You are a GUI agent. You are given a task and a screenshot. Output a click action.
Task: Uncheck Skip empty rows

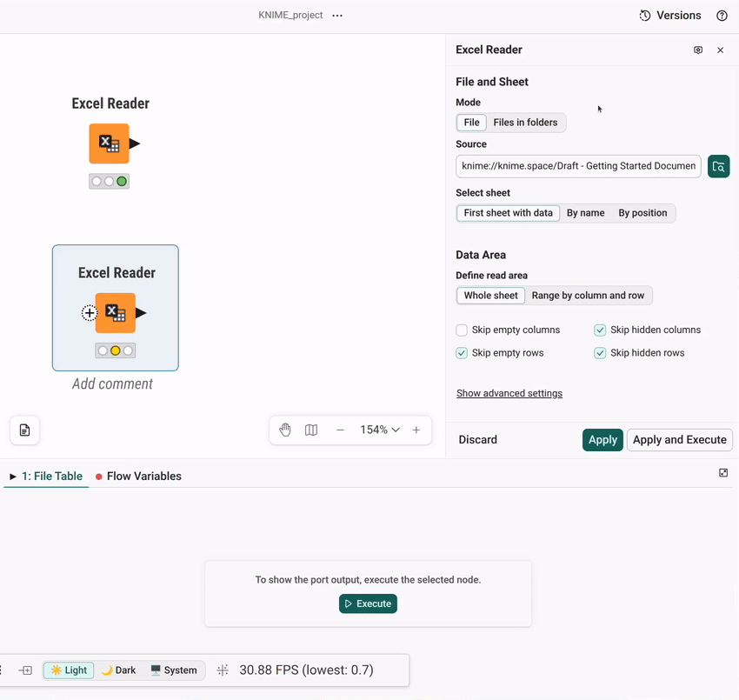click(462, 353)
